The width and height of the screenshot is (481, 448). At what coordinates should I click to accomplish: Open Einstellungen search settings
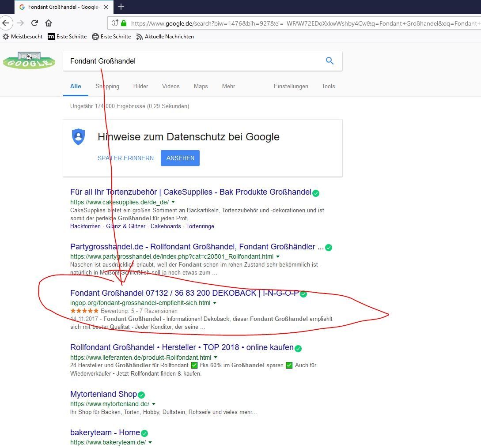coord(291,87)
